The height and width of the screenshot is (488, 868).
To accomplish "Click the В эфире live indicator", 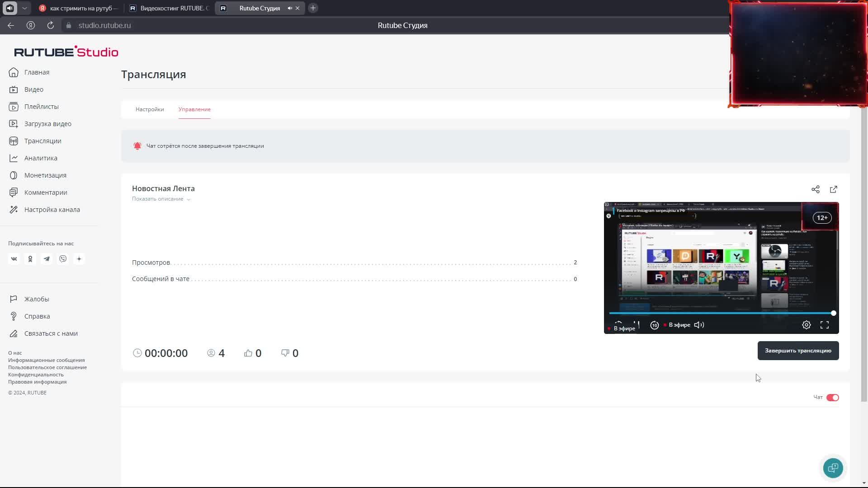I will point(677,325).
